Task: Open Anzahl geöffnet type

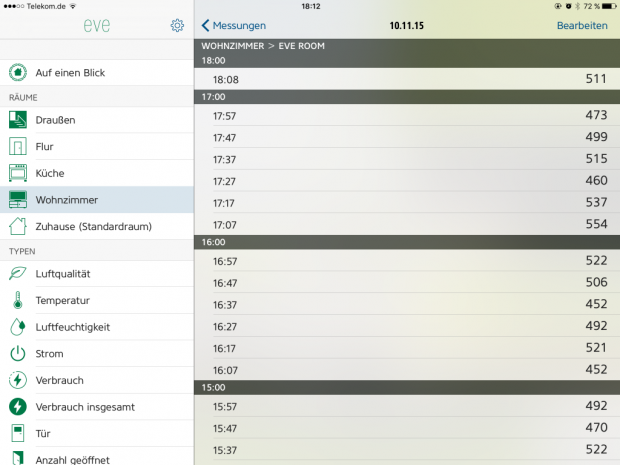Action: 97,456
